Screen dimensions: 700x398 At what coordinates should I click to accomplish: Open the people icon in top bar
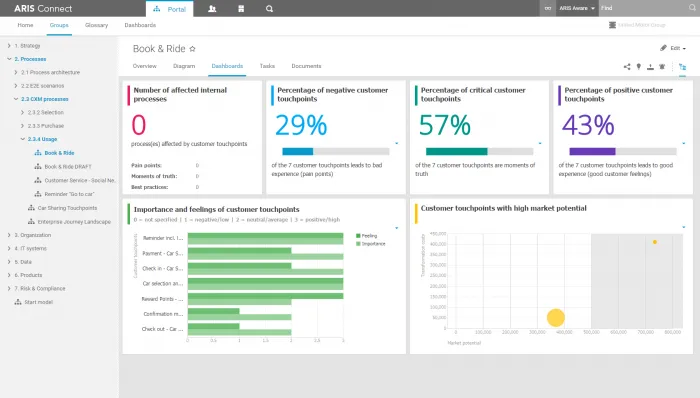(212, 8)
